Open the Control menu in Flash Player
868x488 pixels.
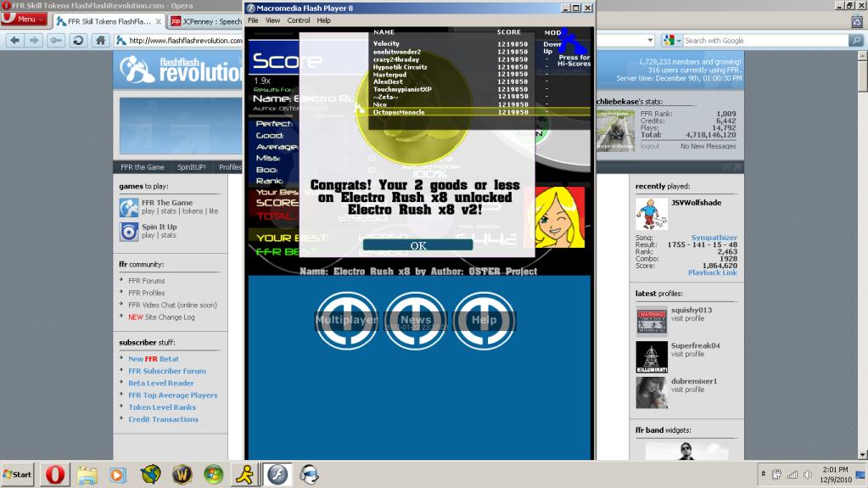(298, 20)
